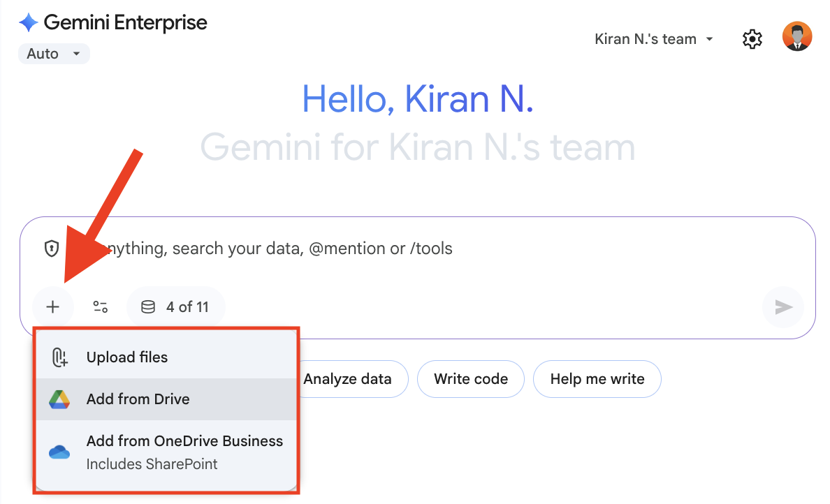Click the send arrow button
Screen dimensions: 830x504
click(x=783, y=306)
